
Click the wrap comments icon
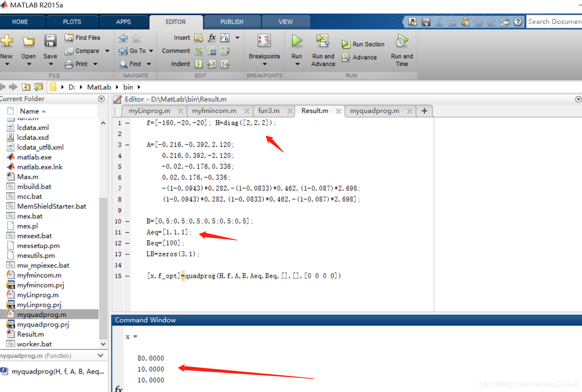(x=225, y=51)
